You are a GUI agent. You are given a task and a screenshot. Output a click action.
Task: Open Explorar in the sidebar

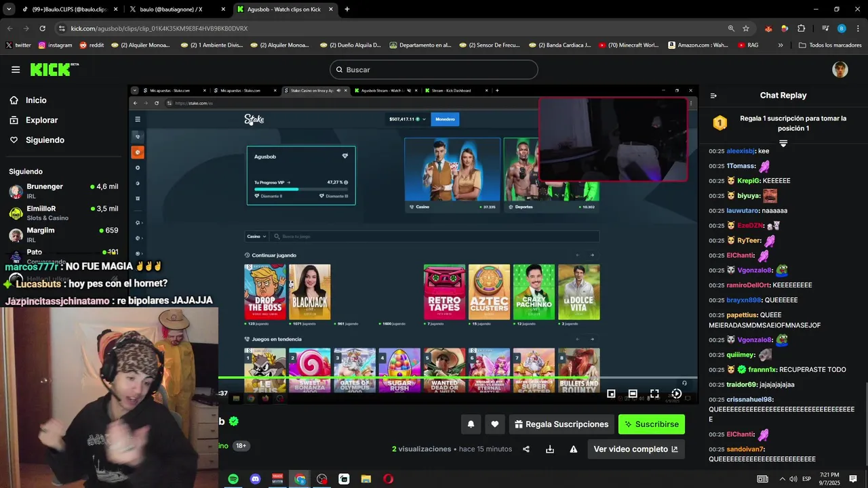coord(41,120)
